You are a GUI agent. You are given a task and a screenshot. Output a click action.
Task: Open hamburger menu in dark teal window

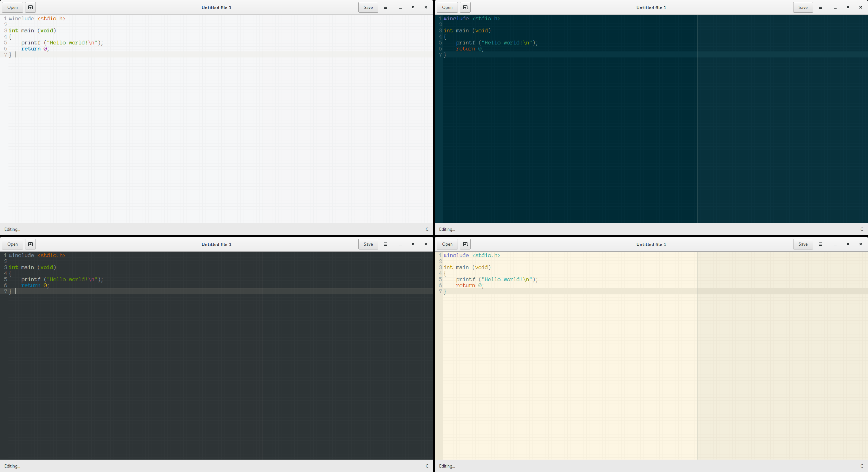[x=820, y=7]
